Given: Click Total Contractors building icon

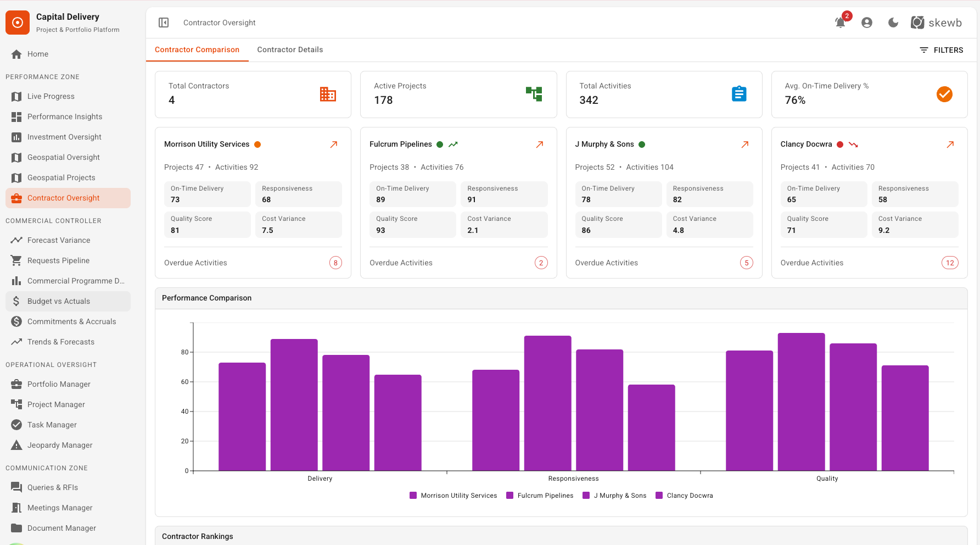Looking at the screenshot, I should [x=328, y=94].
